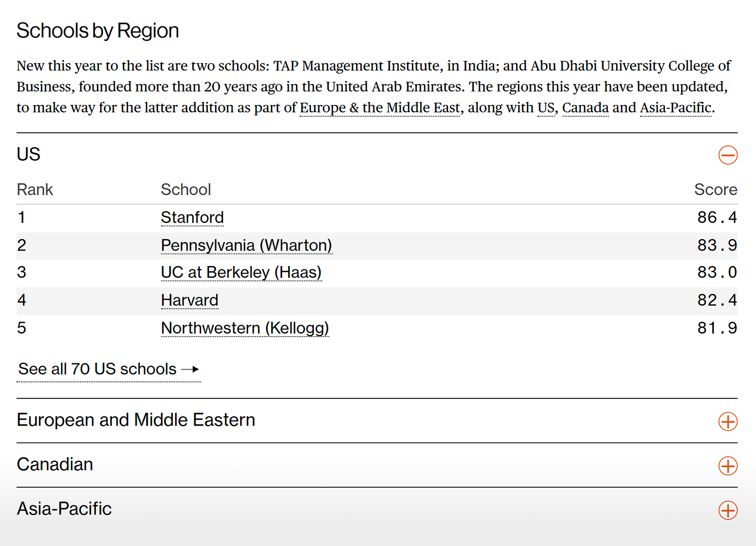Open the Asia-Pacific section heading

(64, 509)
